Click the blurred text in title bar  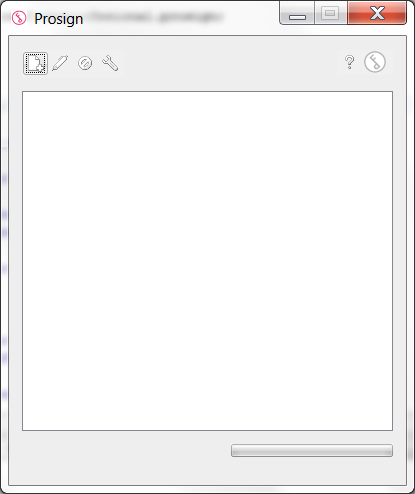(155, 17)
